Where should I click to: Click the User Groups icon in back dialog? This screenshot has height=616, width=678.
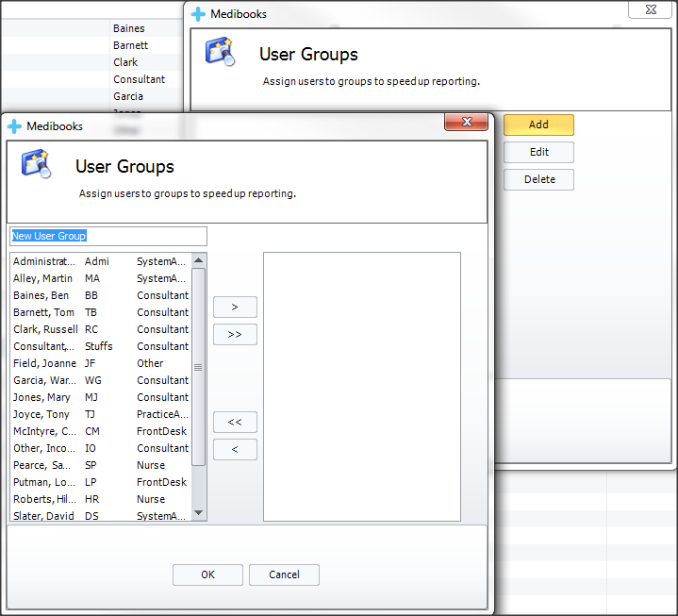click(220, 51)
